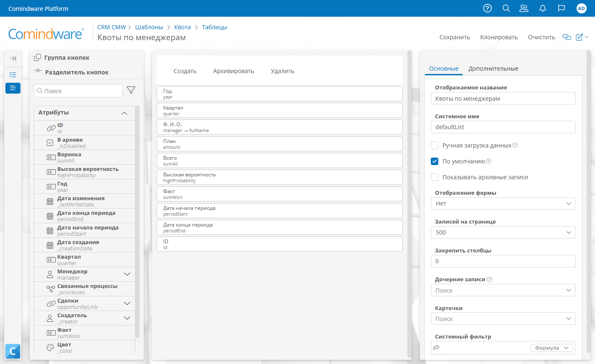Click the Сохранить button

coord(455,37)
